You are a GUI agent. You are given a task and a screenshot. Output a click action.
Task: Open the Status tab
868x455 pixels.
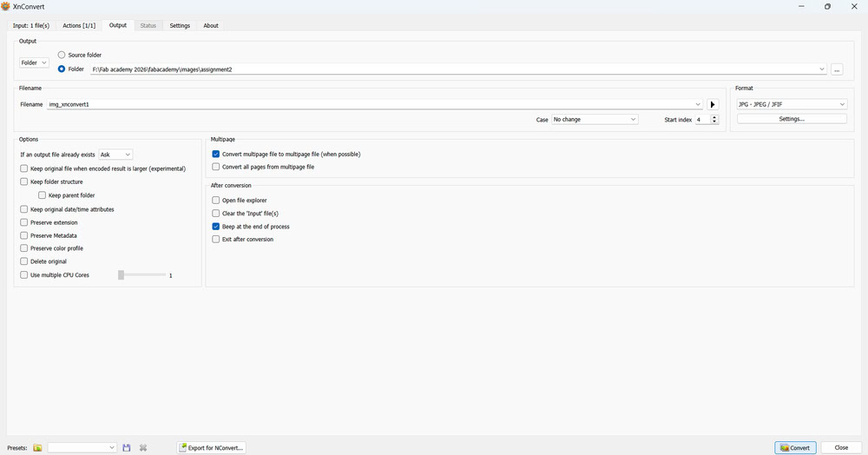(148, 25)
